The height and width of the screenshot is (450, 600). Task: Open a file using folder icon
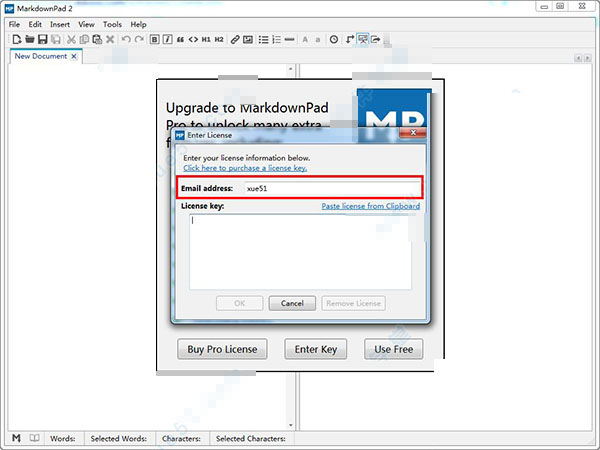tap(30, 39)
